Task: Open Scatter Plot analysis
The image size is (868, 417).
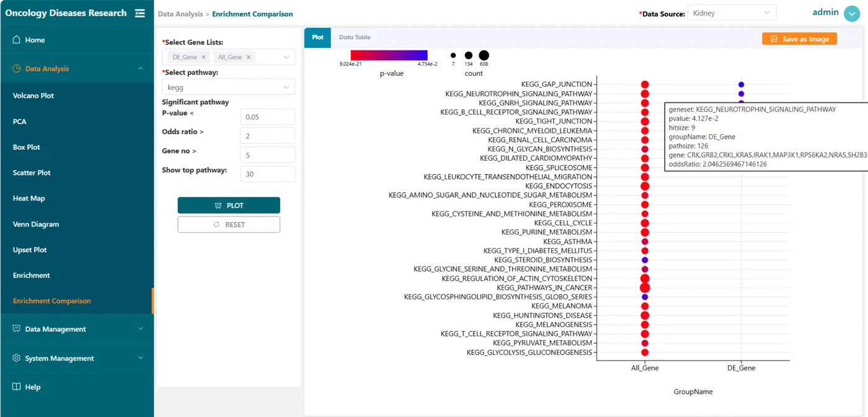Action: (32, 173)
